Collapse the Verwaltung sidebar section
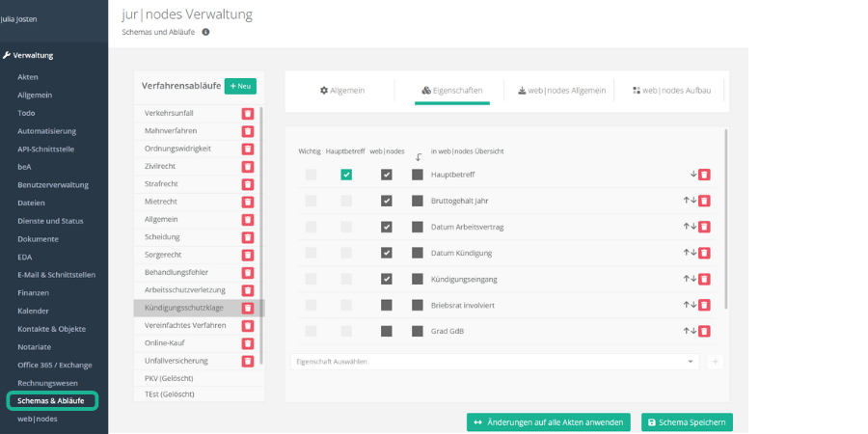This screenshot has height=434, width=868. (x=34, y=55)
